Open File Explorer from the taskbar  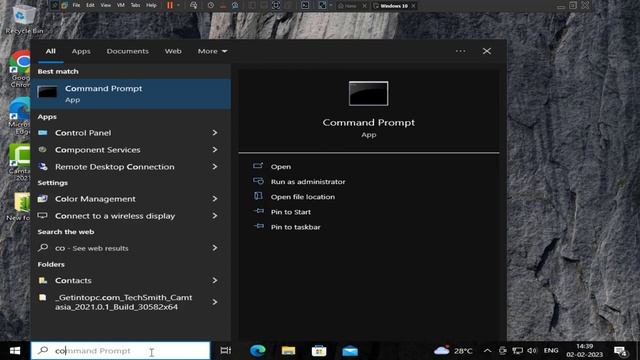point(288,351)
